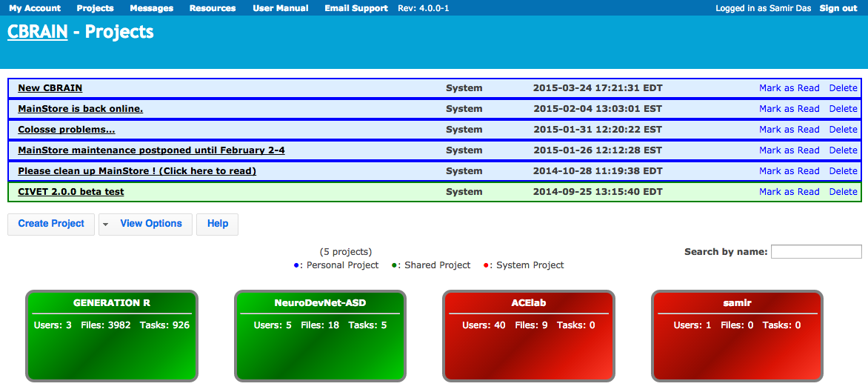Open the Messages menu
The height and width of the screenshot is (392, 868).
coord(151,8)
